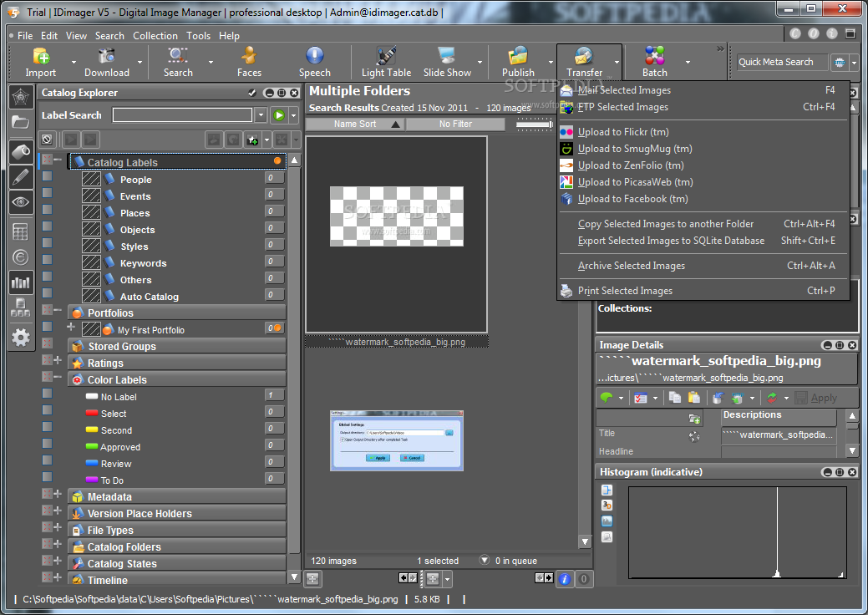Toggle the checkbox for Approved color label
868x615 pixels.
(47, 444)
